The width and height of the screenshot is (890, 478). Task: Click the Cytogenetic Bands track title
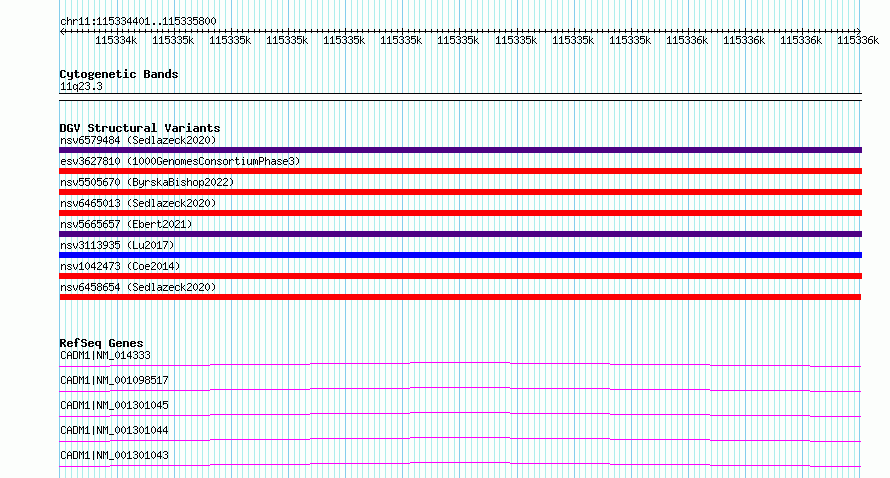tap(119, 74)
